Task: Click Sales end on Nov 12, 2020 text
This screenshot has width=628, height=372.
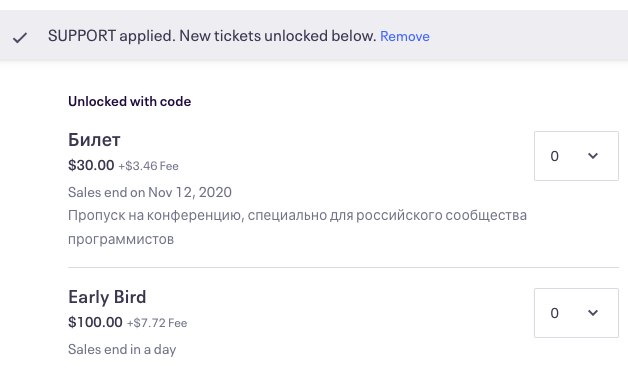Action: [150, 192]
